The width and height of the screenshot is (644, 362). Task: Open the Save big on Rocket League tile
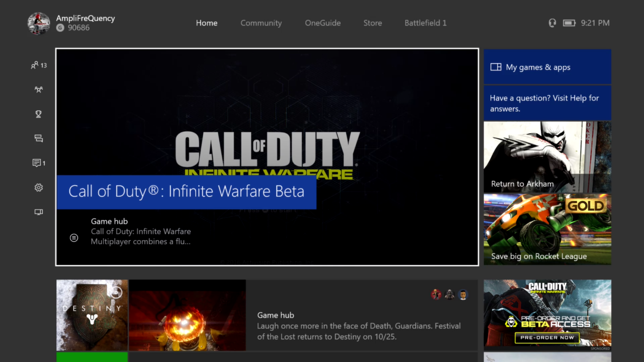(x=547, y=229)
